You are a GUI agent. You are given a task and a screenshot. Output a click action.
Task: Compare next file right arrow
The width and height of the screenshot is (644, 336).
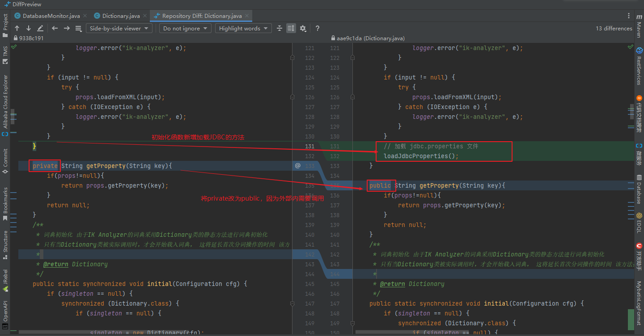67,28
